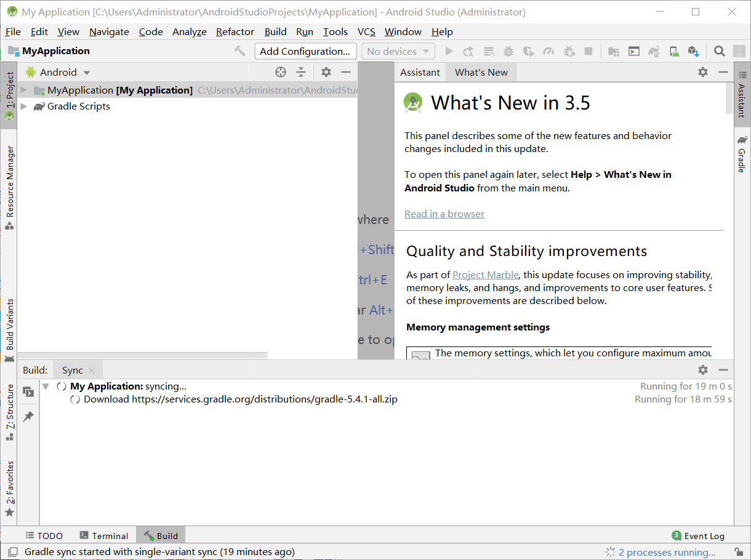Viewport: 751px width, 560px height.
Task: Hide the Build panel with minus icon
Action: pos(723,370)
